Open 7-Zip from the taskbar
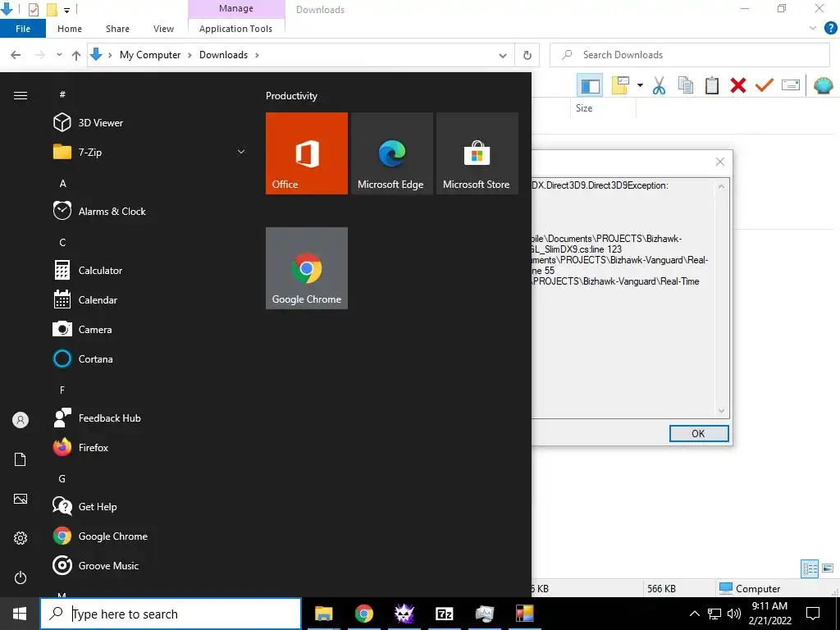The height and width of the screenshot is (630, 840). (x=444, y=614)
